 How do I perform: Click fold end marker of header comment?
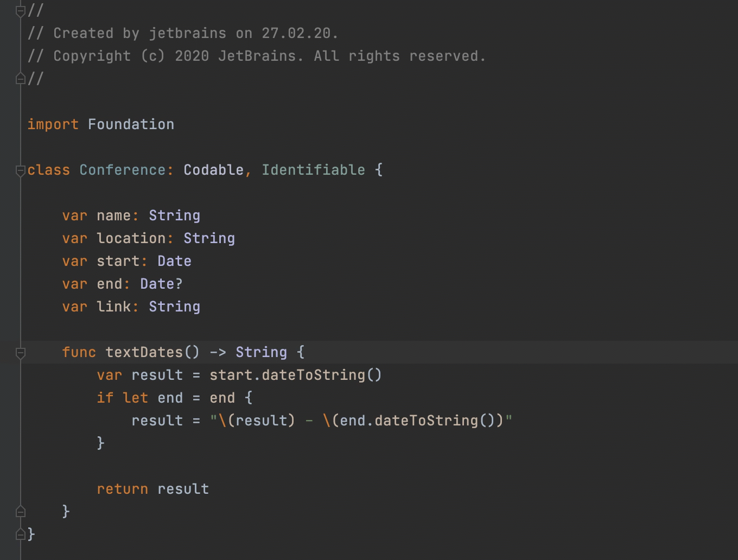21,79
